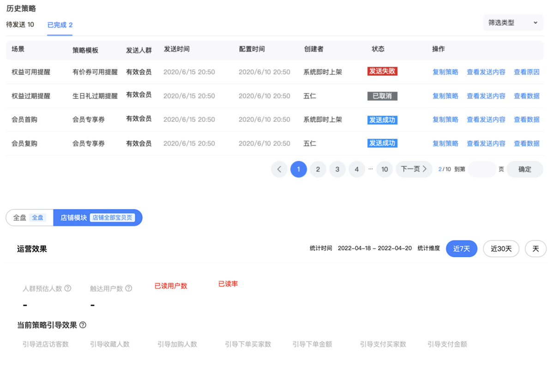Screen dimensions: 548x392
Task: Click 复制策略 on the 权益可用提醒 row
Action: pyautogui.click(x=445, y=72)
